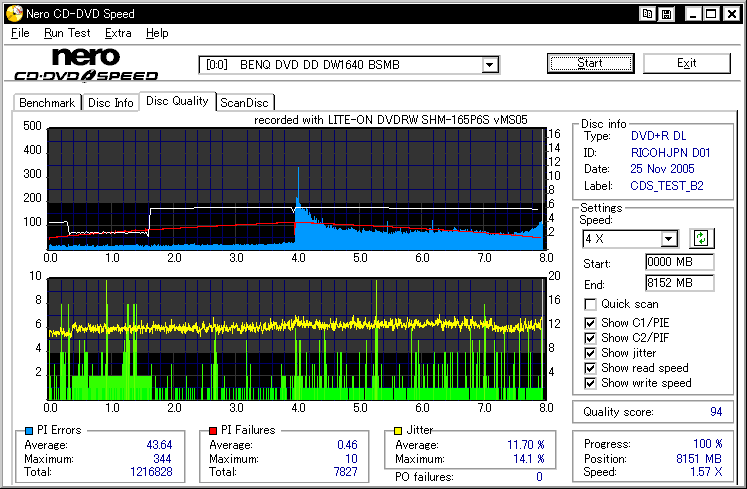Open the BENQ drive selection dropdown
Screen dimensions: 747x489
coord(489,65)
